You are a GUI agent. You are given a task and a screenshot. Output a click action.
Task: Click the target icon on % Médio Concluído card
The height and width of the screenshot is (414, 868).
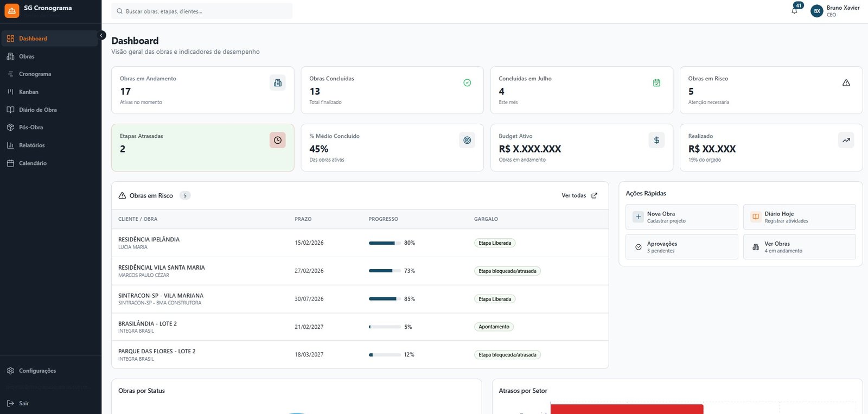[x=467, y=140]
